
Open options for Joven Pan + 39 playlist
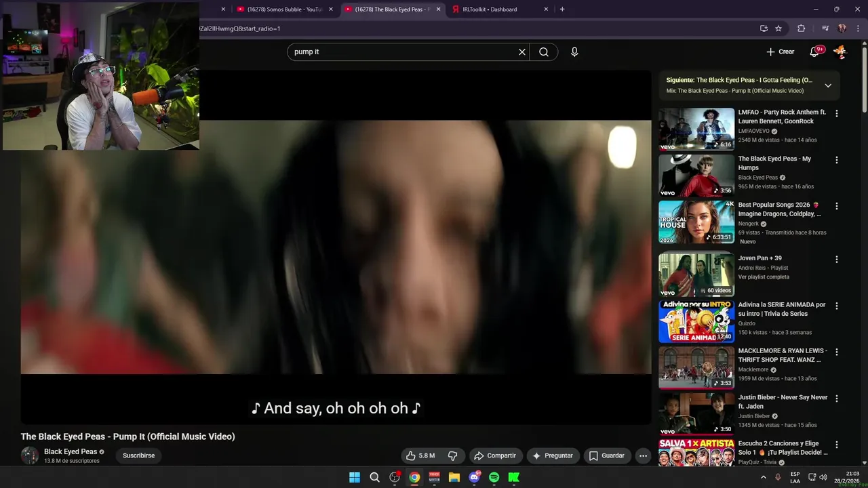coord(837,260)
